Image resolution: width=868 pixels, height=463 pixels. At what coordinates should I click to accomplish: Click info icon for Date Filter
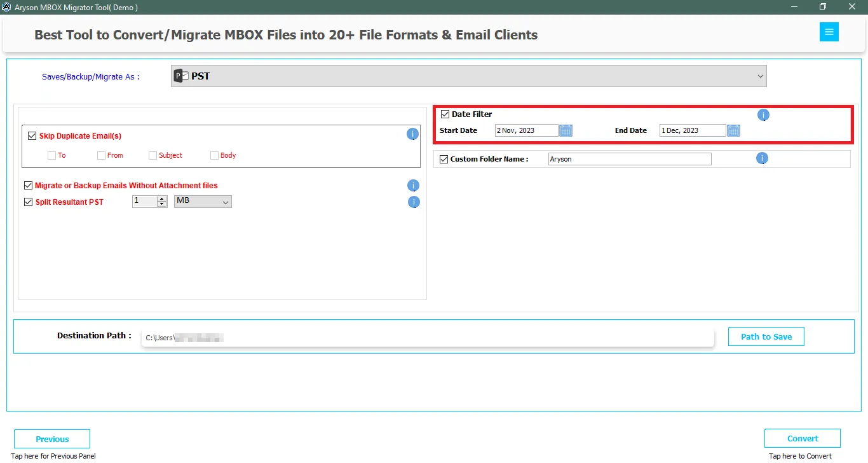tap(763, 115)
